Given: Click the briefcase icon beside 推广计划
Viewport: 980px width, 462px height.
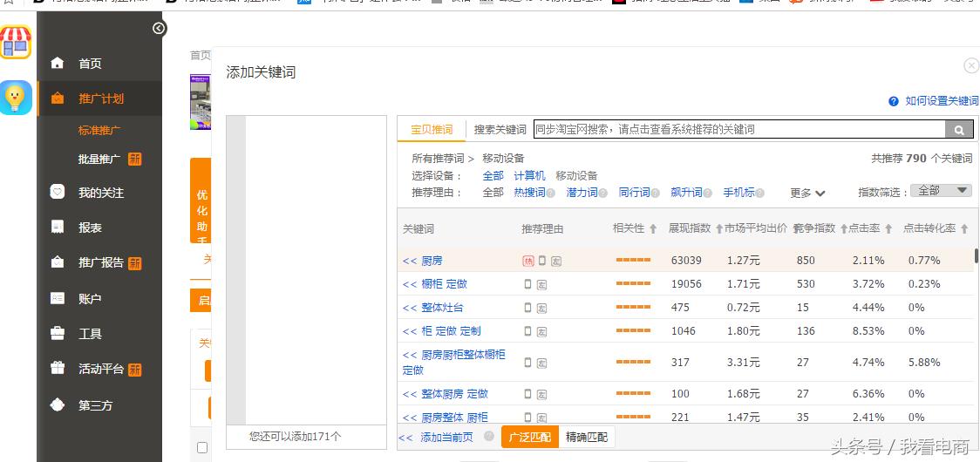Looking at the screenshot, I should click(x=58, y=99).
